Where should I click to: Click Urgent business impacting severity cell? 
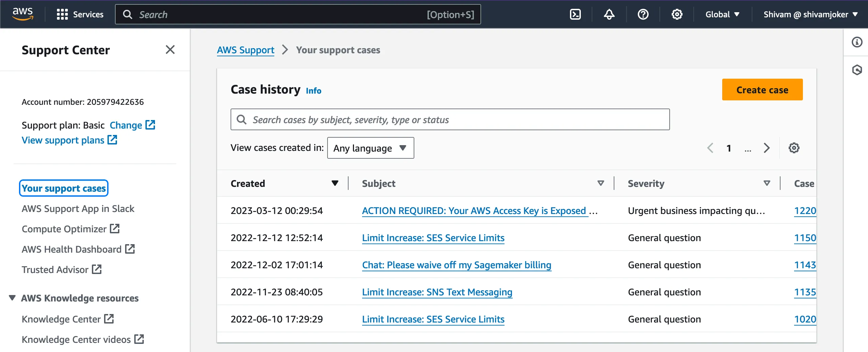(x=696, y=211)
